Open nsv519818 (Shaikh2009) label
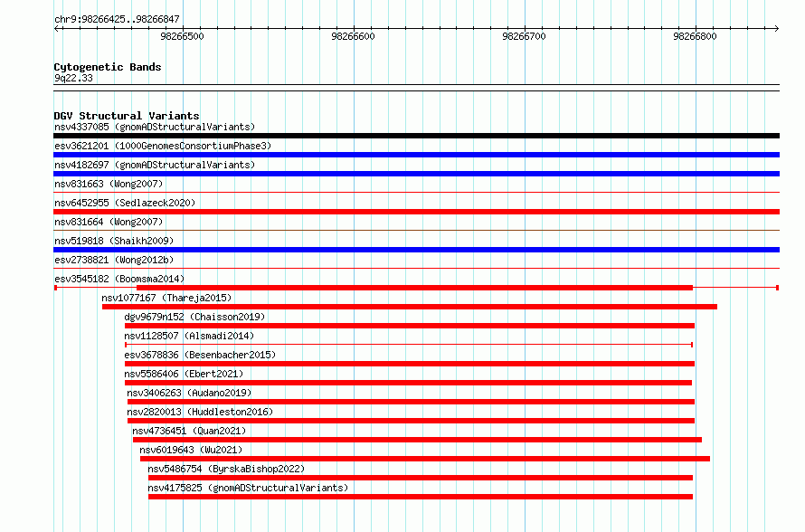This screenshot has width=805, height=532. tap(114, 241)
